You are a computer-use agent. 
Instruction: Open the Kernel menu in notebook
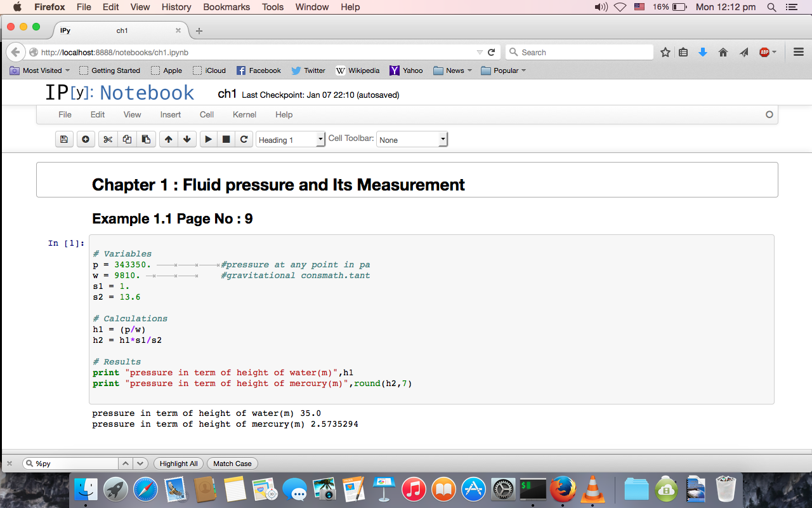point(244,114)
